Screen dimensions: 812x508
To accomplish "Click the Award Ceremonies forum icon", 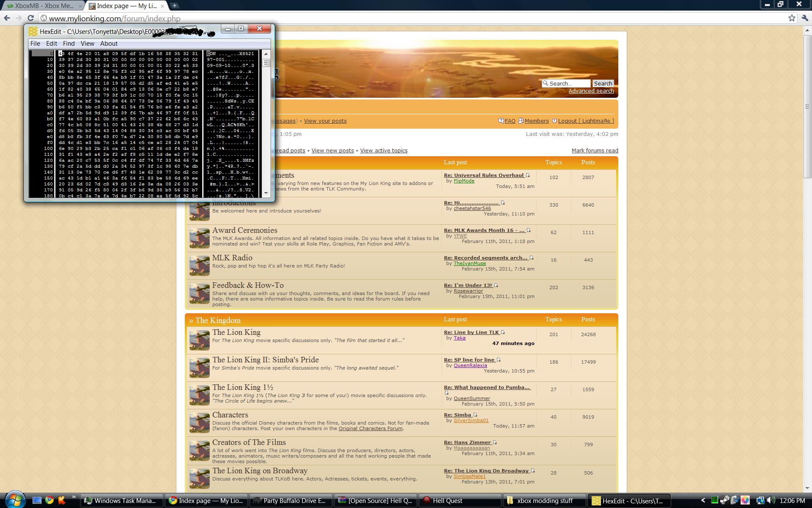I will pos(200,238).
